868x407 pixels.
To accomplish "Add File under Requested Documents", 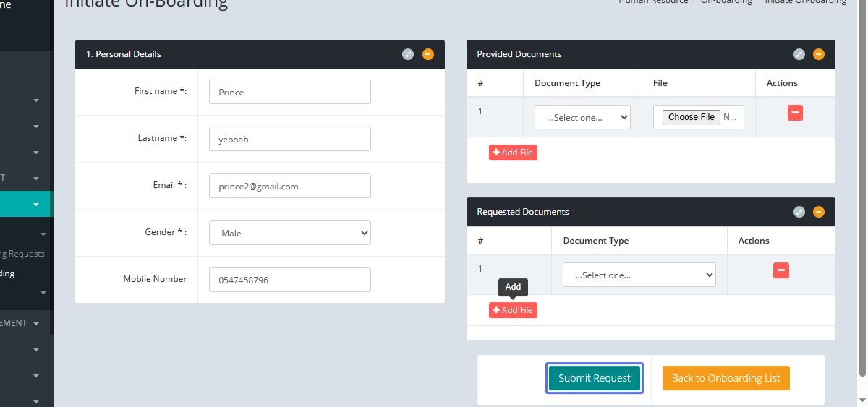I will pos(513,310).
